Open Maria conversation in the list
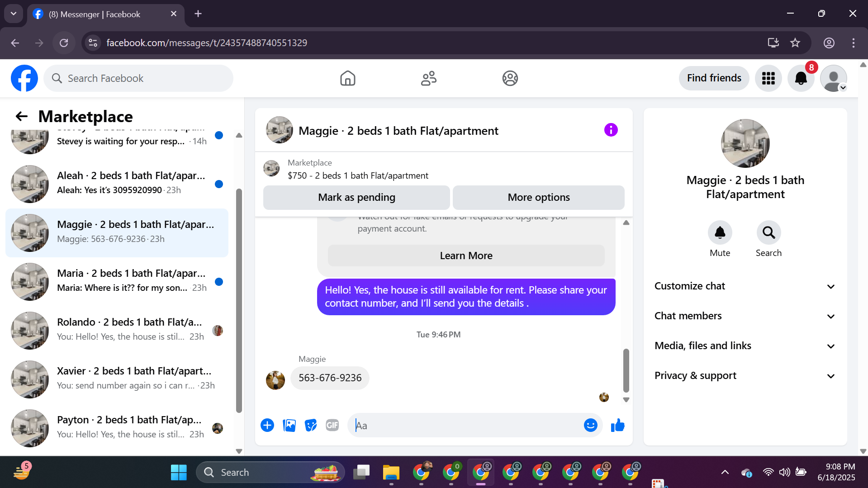This screenshot has width=868, height=488. (117, 281)
